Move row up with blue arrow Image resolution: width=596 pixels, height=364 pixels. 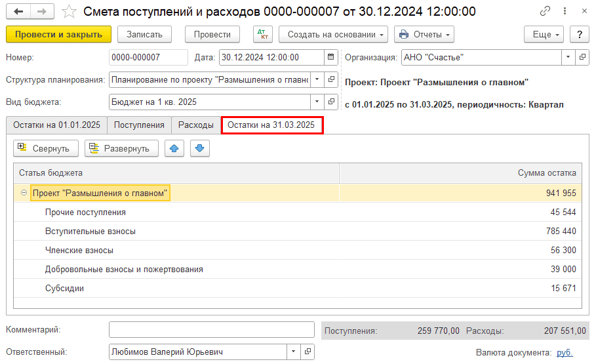pos(174,148)
